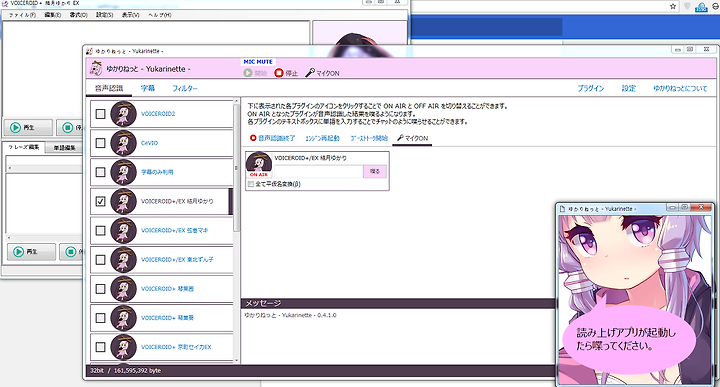This screenshot has height=387, width=720.
Task: Check the first VOICEROID+ 琴葉 checkbox
Action: point(100,289)
